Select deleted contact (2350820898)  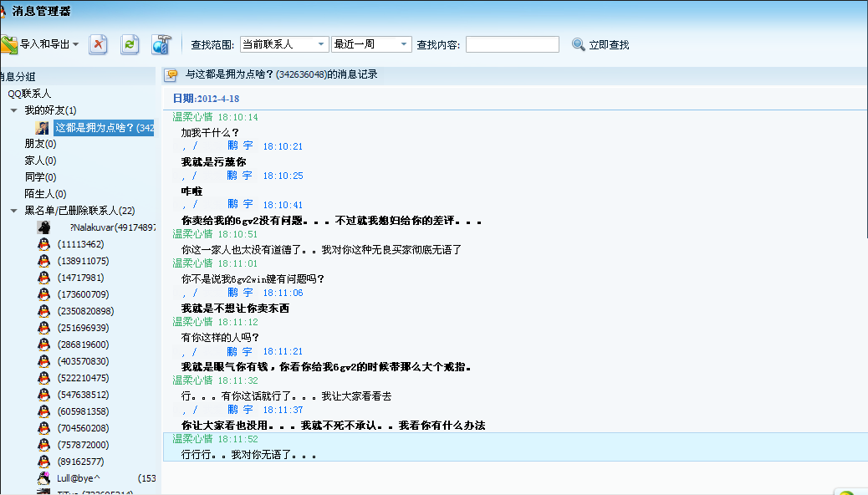[x=86, y=311]
